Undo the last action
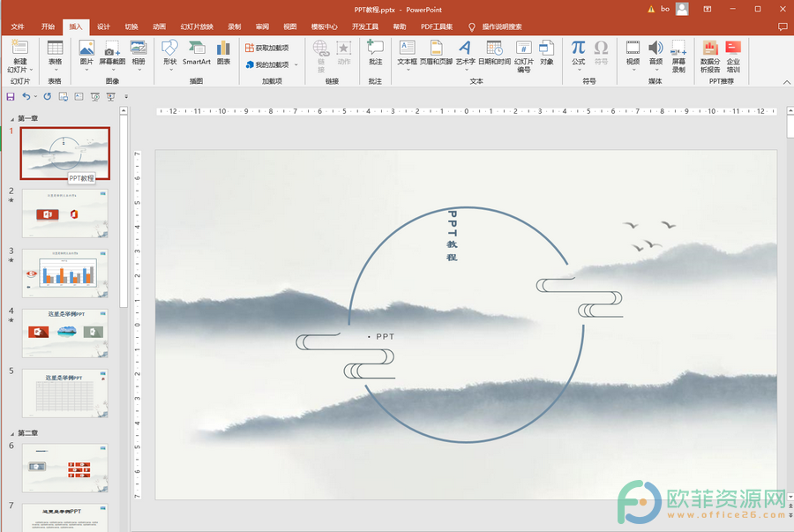The image size is (794, 532). click(26, 96)
